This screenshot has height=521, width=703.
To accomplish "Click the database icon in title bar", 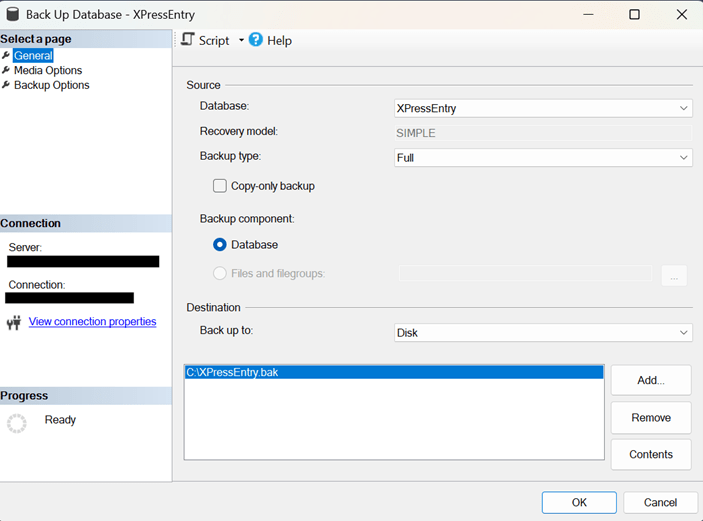I will coord(12,15).
